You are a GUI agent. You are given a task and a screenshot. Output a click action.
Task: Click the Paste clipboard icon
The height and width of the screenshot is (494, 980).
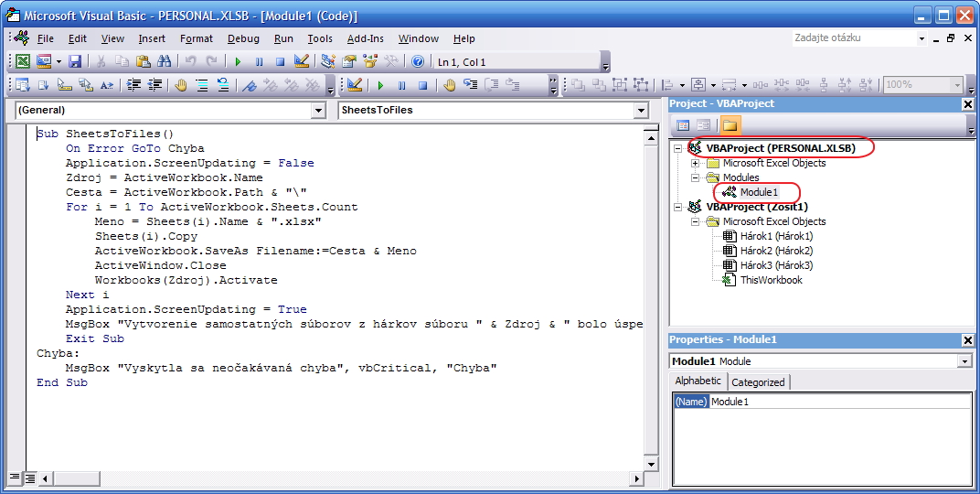(x=144, y=61)
